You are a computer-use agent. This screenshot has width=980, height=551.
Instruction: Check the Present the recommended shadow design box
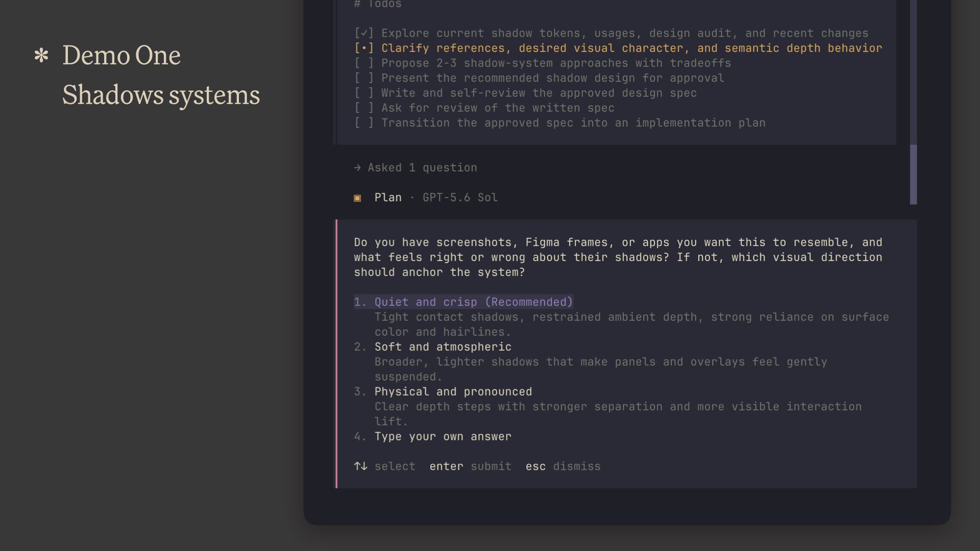pyautogui.click(x=364, y=78)
